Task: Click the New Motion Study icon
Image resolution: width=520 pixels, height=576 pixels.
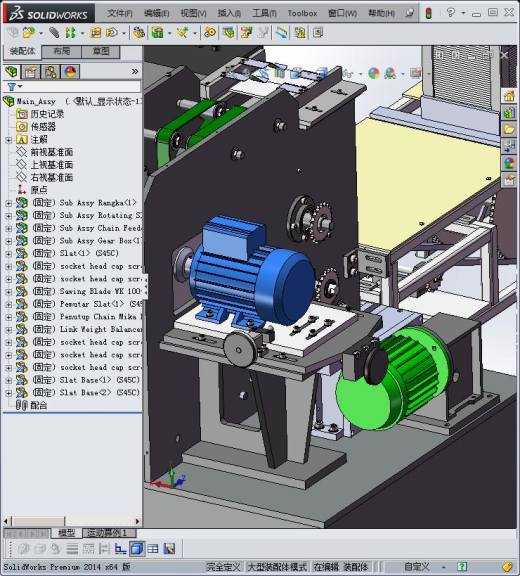Action: pos(210,33)
